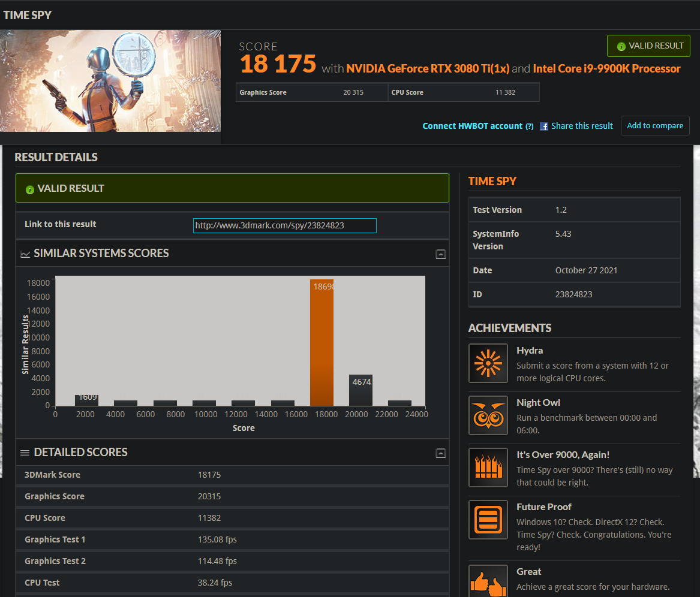700x597 pixels.
Task: Click the Time Spy hero thumbnail image
Action: click(x=110, y=81)
